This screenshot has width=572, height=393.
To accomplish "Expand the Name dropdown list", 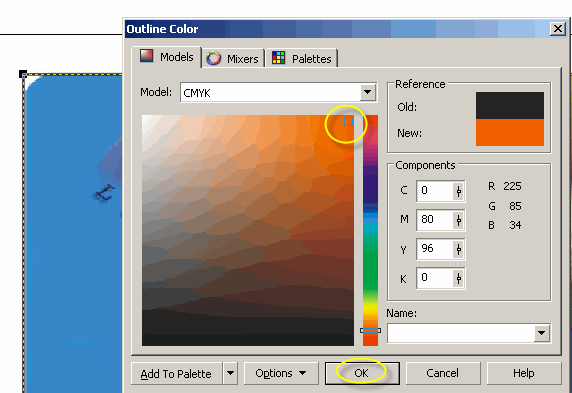I will pyautogui.click(x=542, y=333).
